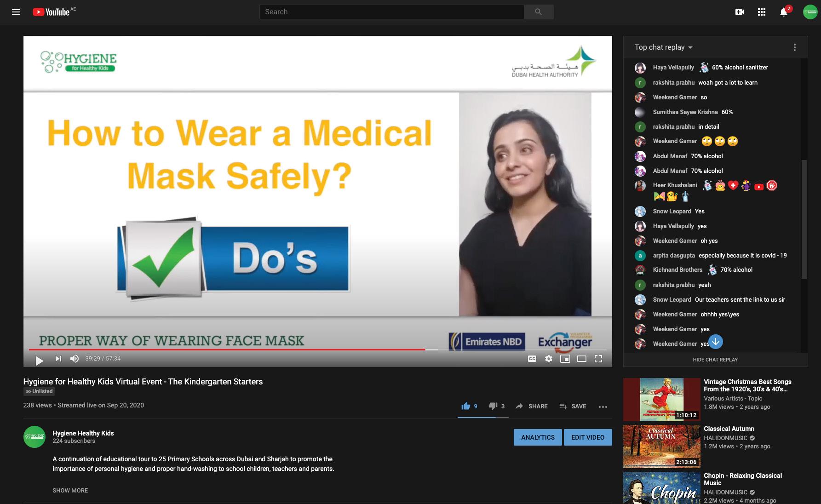Click the Heer Khushalani chat avatar
Image resolution: width=821 pixels, height=504 pixels.
pos(640,185)
